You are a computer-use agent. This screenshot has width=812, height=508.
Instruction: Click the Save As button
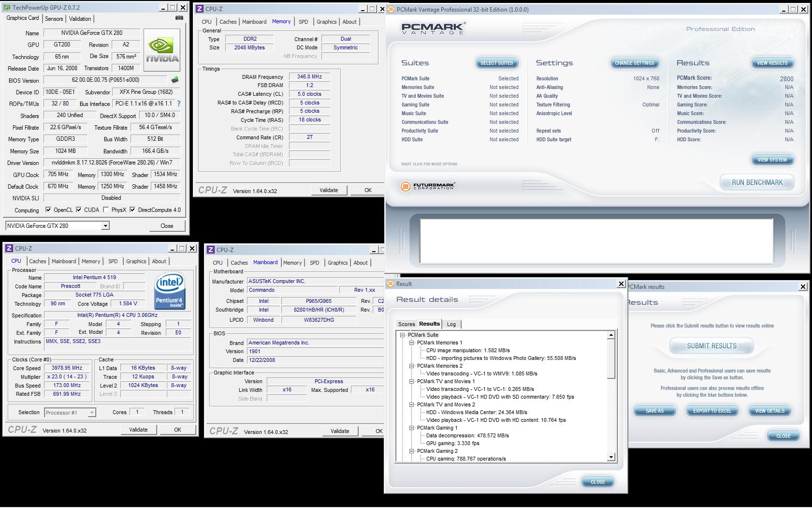[x=654, y=411]
